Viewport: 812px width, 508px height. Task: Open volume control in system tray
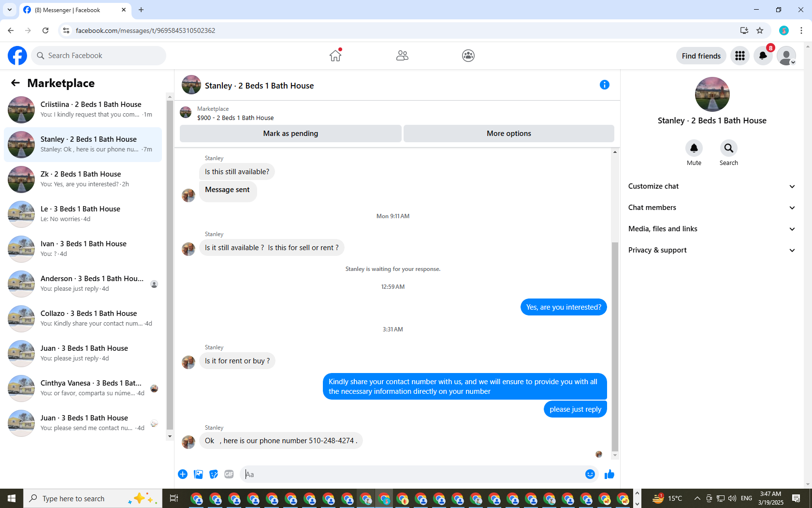click(732, 498)
